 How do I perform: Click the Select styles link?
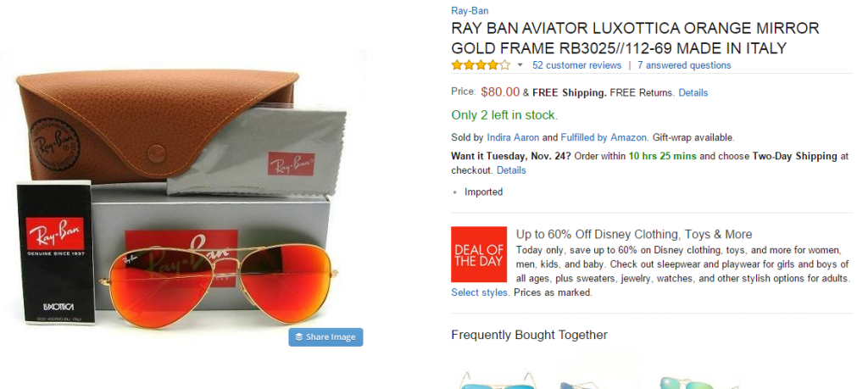coord(480,292)
